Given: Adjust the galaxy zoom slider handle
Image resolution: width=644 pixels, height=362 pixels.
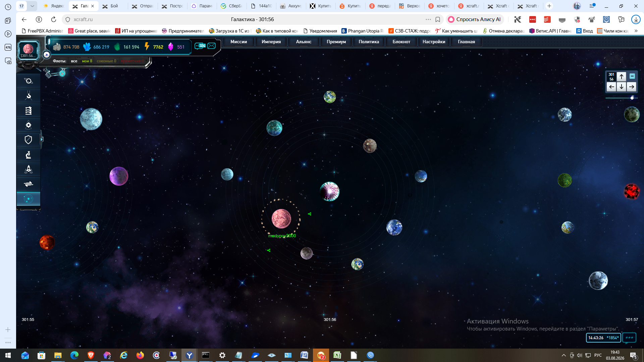Looking at the screenshot, I should point(632,98).
